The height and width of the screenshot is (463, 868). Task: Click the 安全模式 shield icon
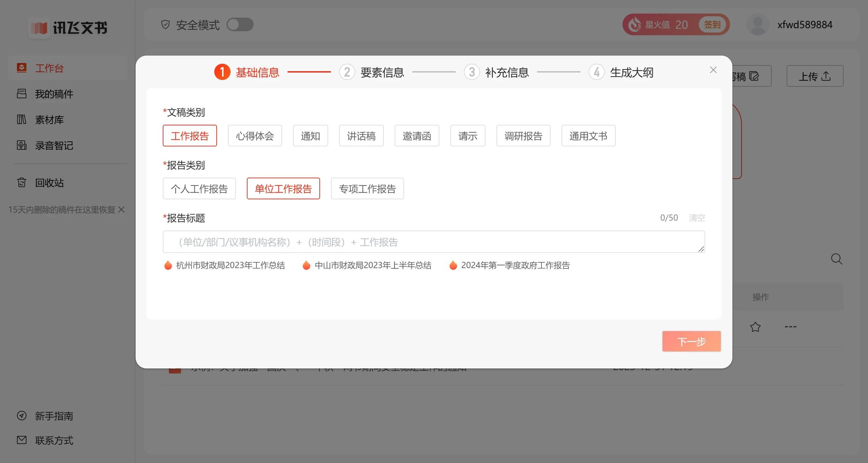165,24
